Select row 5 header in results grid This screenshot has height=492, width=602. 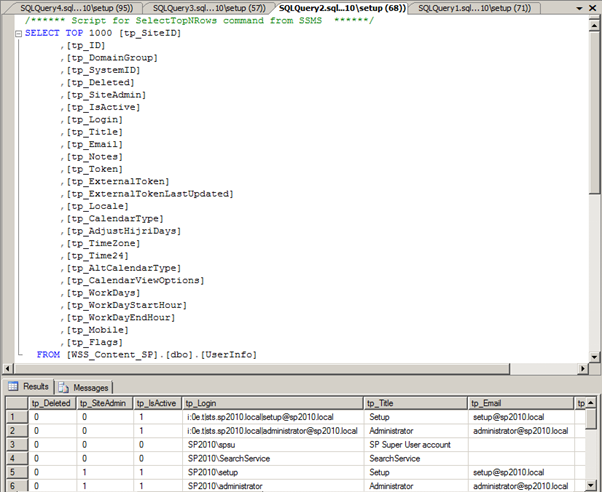point(14,472)
